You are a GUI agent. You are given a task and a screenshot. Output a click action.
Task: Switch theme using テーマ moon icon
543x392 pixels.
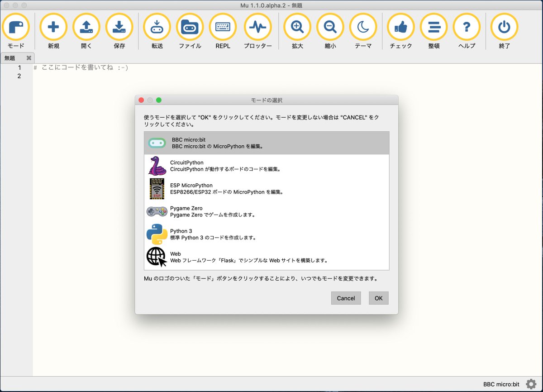[363, 27]
